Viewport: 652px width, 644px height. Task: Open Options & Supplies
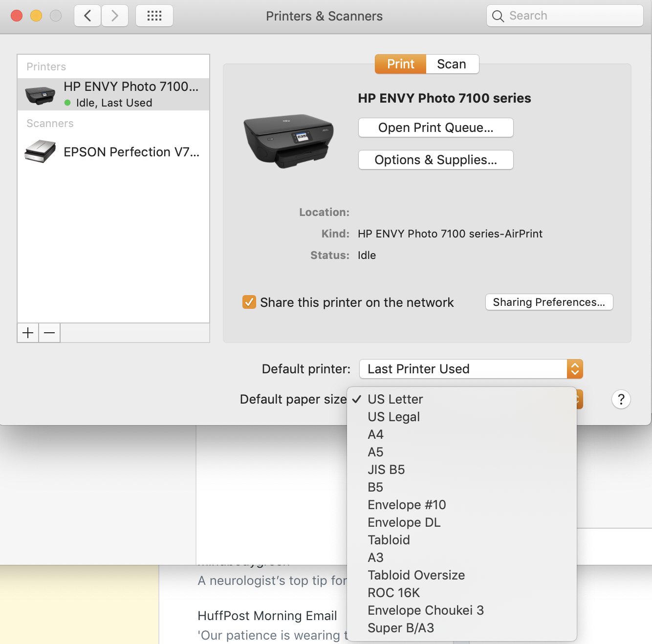click(x=435, y=160)
